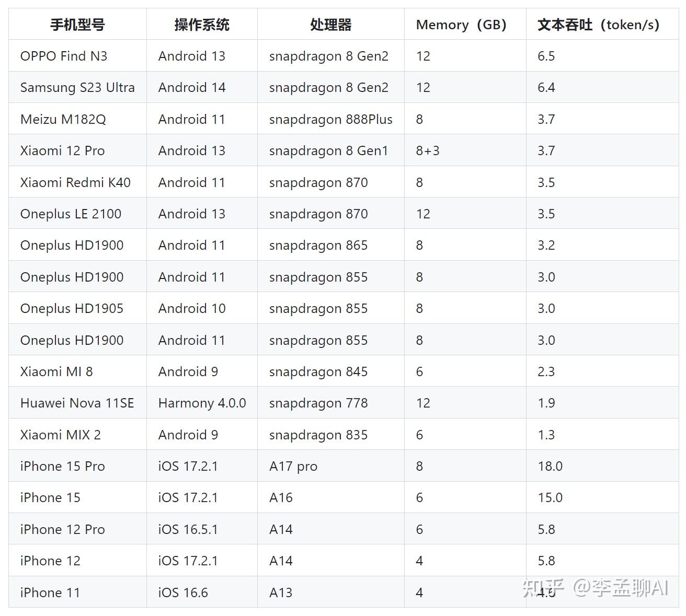
Task: Click the 手机型号 column header
Action: (77, 25)
